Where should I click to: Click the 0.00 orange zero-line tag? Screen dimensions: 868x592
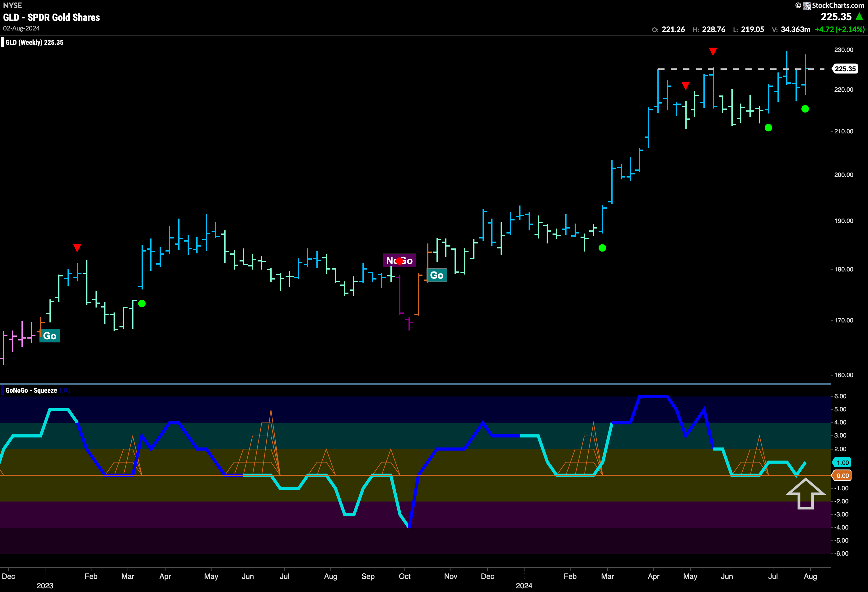coord(842,475)
